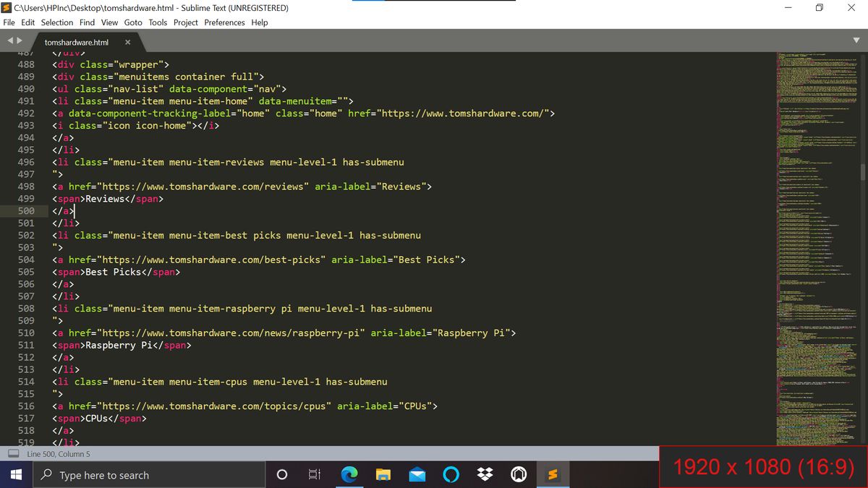This screenshot has height=488, width=868.
Task: Click the div class="wrapper" line
Action: click(110, 64)
